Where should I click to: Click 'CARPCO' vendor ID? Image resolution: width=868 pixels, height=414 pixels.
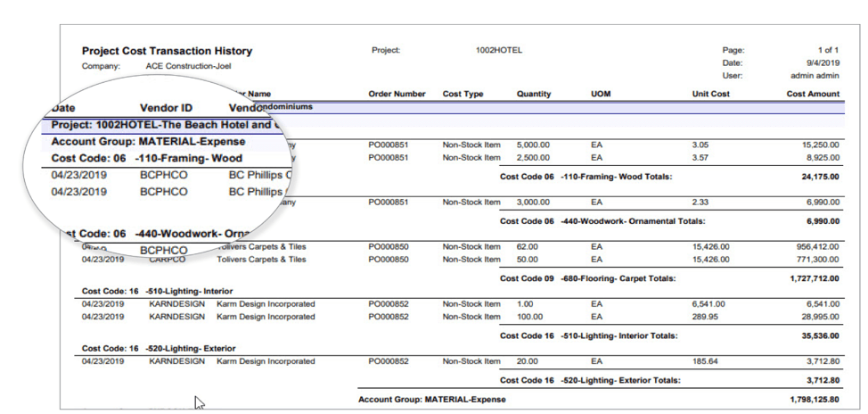tap(166, 260)
